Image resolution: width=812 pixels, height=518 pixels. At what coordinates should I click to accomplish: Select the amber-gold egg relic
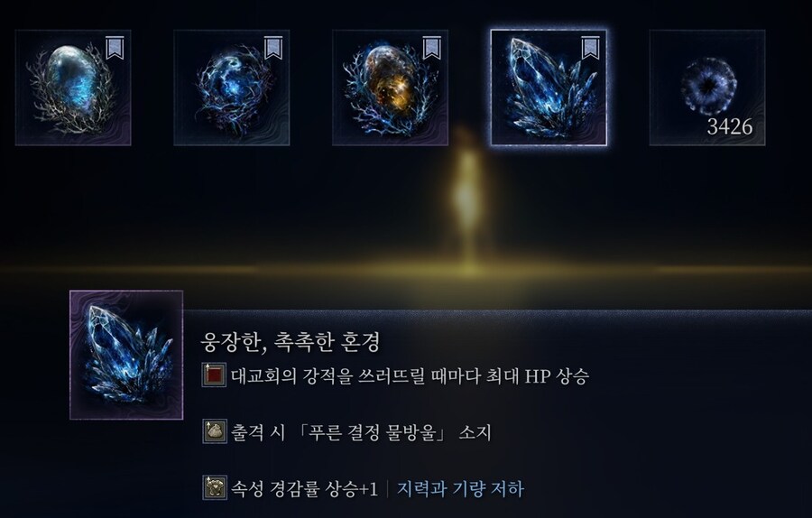coord(390,88)
